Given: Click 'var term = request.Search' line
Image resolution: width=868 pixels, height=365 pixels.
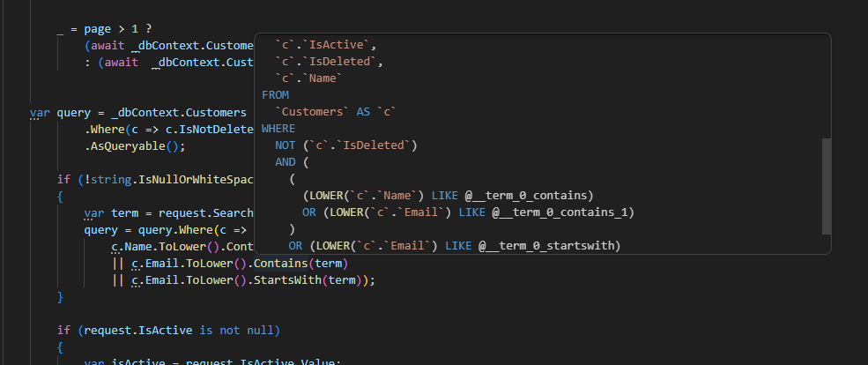Looking at the screenshot, I should tap(169, 213).
